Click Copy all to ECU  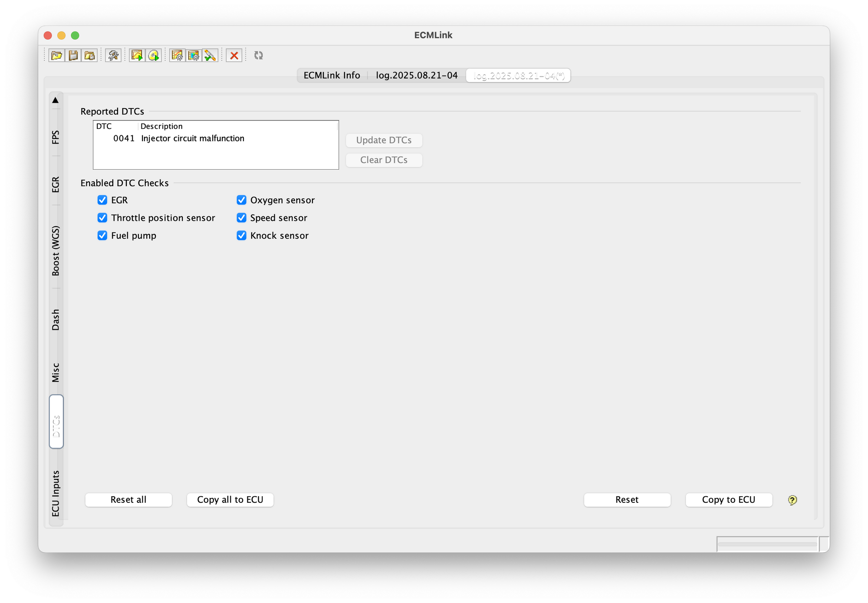pyautogui.click(x=230, y=500)
